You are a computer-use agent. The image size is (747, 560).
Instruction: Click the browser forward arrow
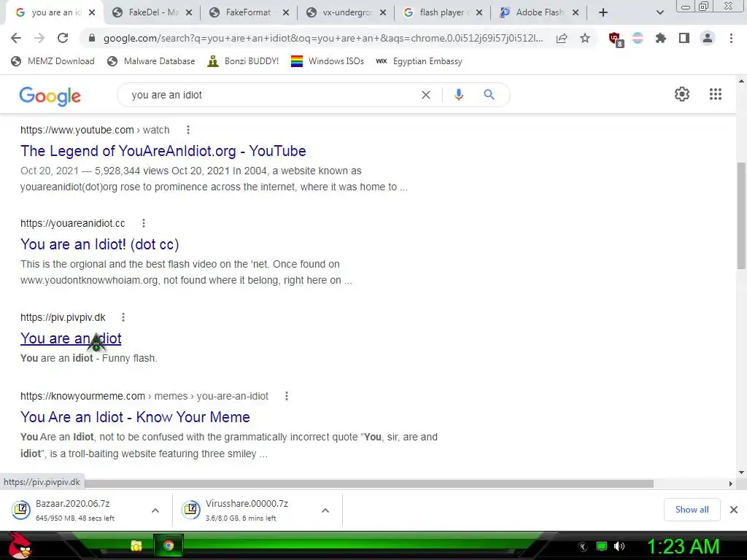(39, 38)
